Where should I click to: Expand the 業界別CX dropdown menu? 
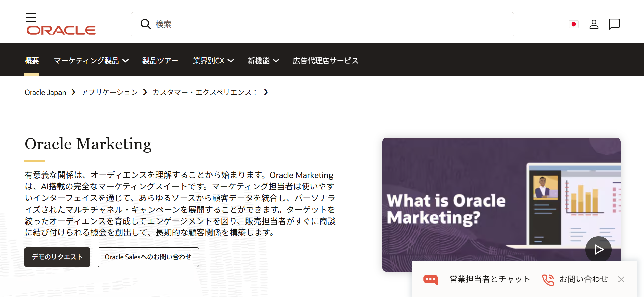tap(213, 61)
